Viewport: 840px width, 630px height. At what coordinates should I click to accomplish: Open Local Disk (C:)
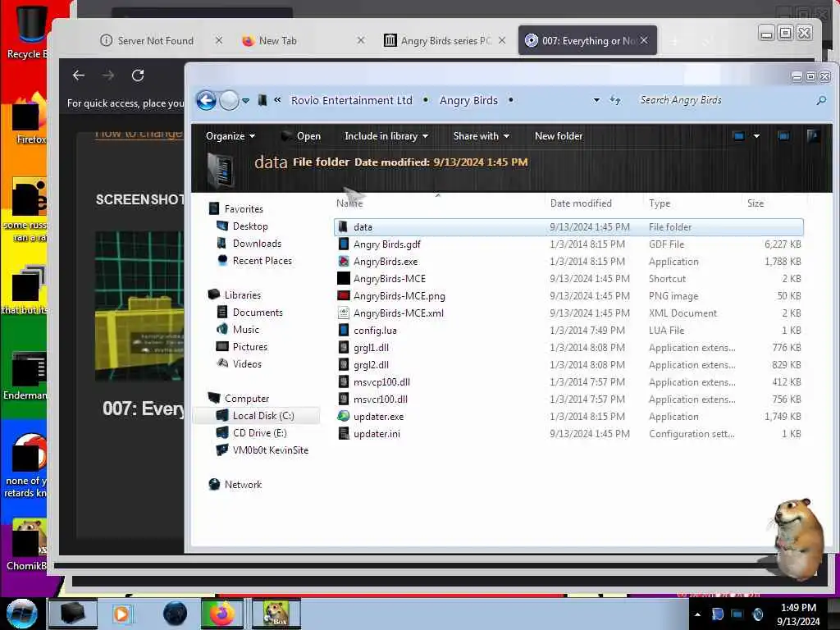(x=263, y=416)
